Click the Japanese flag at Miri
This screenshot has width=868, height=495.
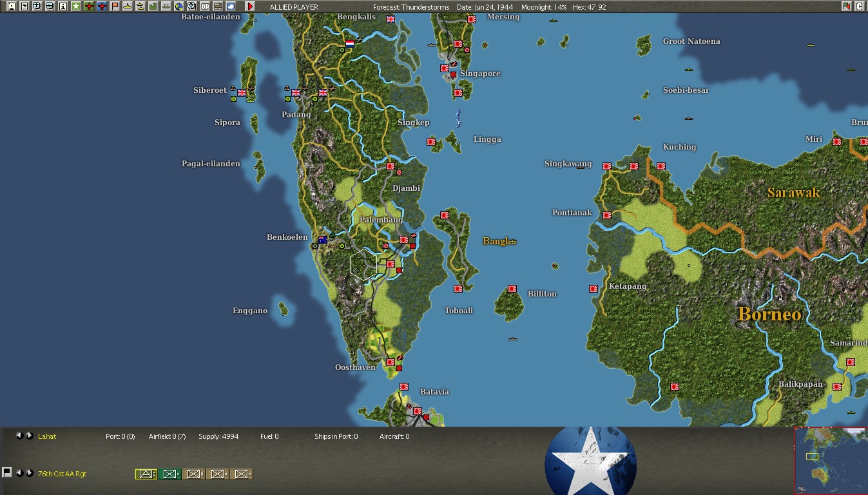pos(836,142)
